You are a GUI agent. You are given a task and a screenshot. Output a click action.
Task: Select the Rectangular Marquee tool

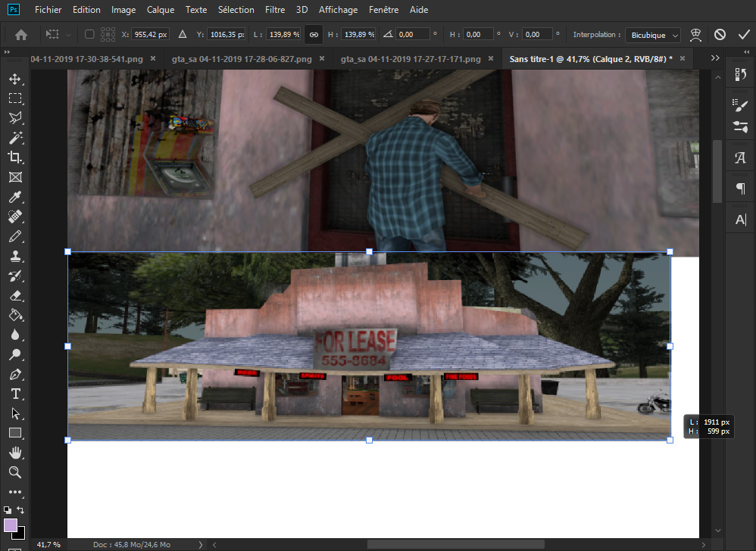click(15, 98)
